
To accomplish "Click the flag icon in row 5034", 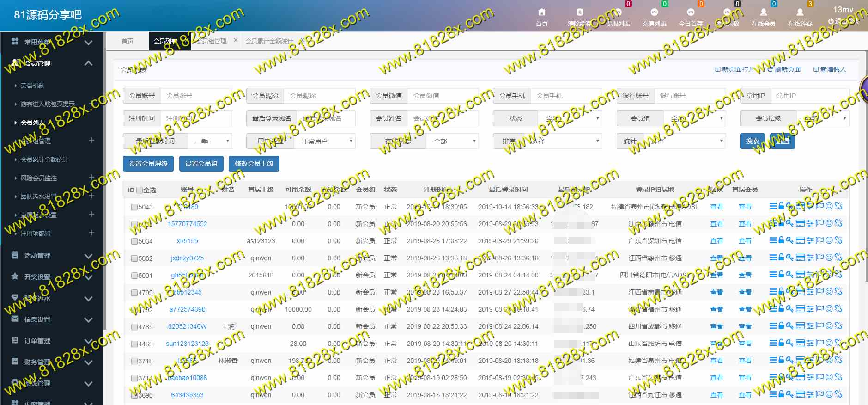I will [x=820, y=240].
